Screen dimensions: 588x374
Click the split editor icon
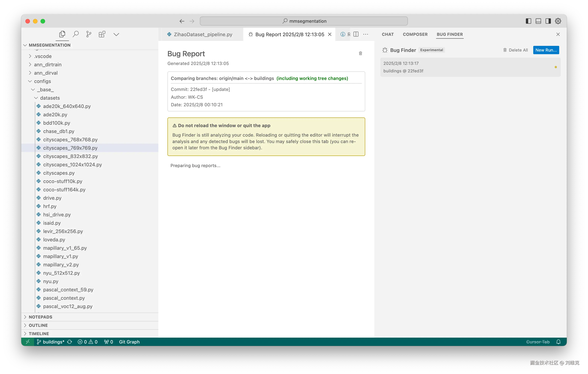[x=356, y=34]
